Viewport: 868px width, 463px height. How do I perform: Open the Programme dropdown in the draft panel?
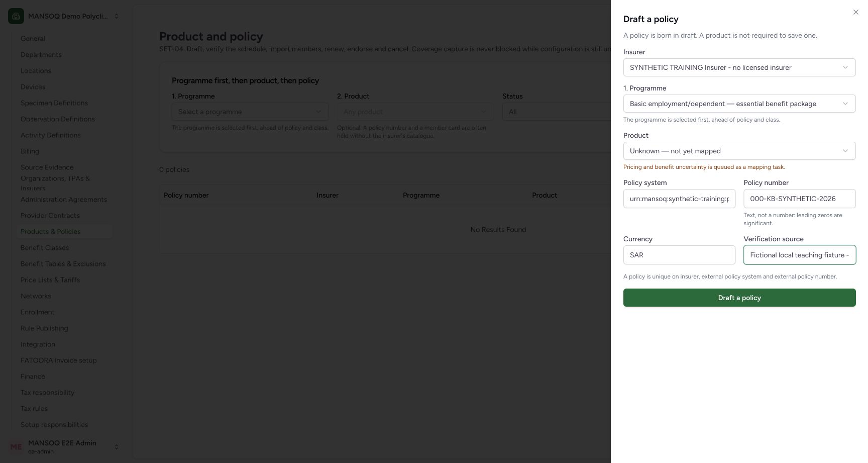[739, 104]
